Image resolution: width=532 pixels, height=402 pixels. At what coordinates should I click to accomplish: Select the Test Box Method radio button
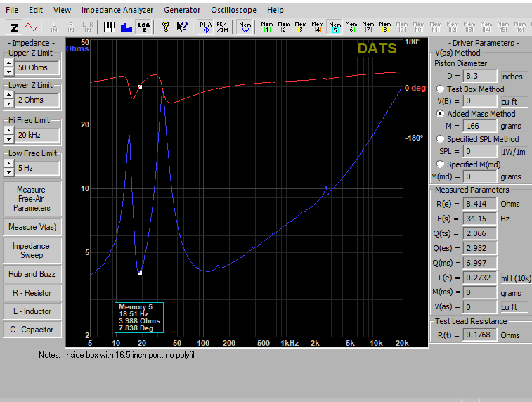(440, 89)
